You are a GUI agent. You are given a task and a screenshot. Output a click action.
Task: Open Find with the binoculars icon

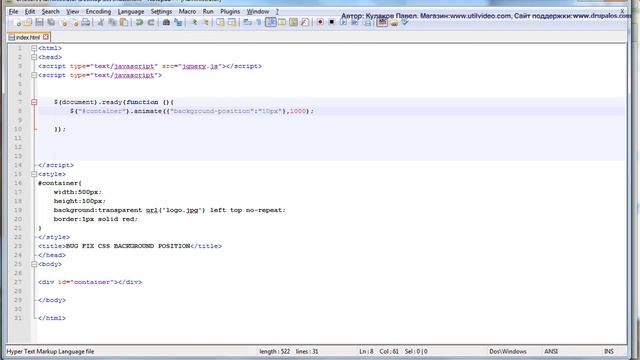click(x=166, y=22)
